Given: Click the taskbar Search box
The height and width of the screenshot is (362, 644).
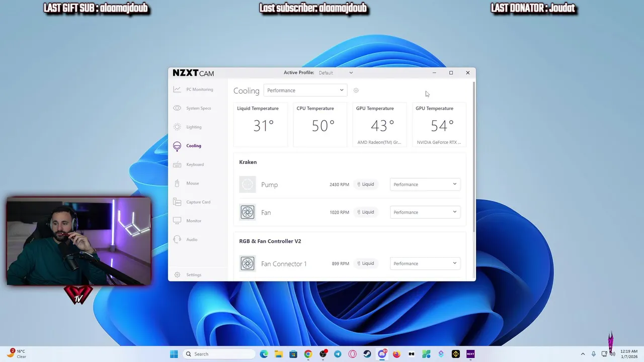Looking at the screenshot, I should [x=219, y=354].
